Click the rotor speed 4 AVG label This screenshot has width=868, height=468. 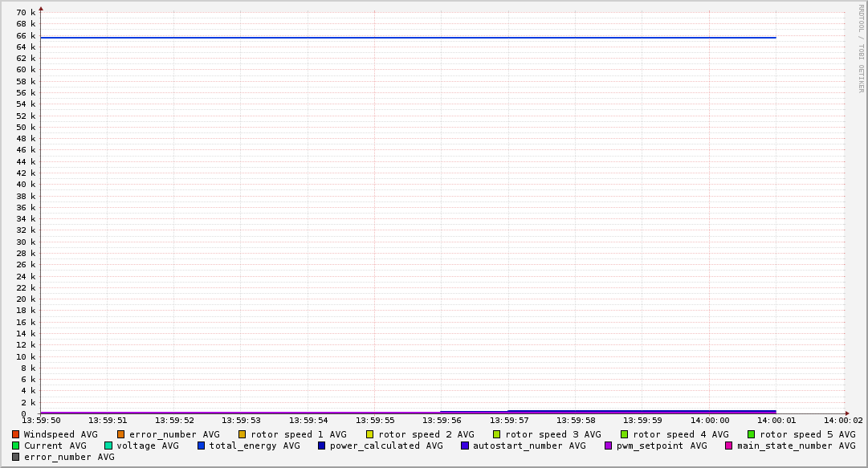click(680, 434)
